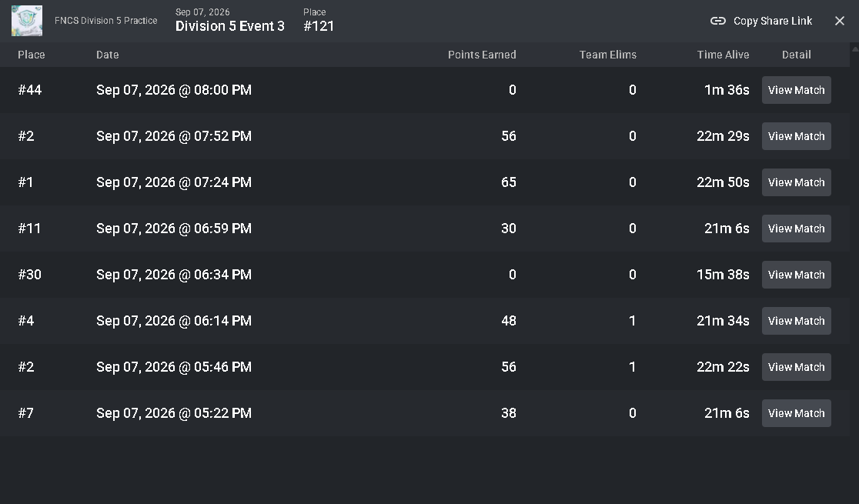This screenshot has width=859, height=504.
Task: View match for the 07:52 PM game
Action: (x=796, y=136)
